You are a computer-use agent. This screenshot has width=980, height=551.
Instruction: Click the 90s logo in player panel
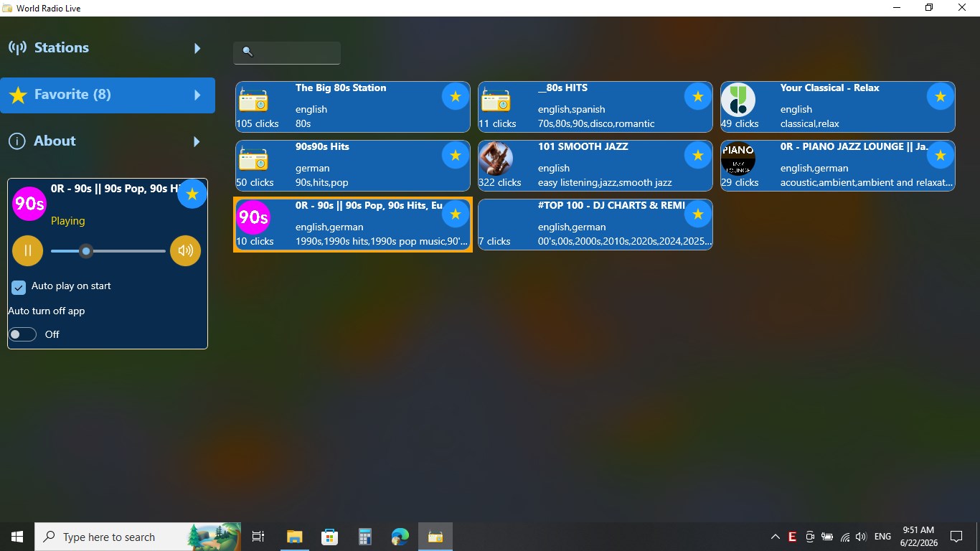29,203
